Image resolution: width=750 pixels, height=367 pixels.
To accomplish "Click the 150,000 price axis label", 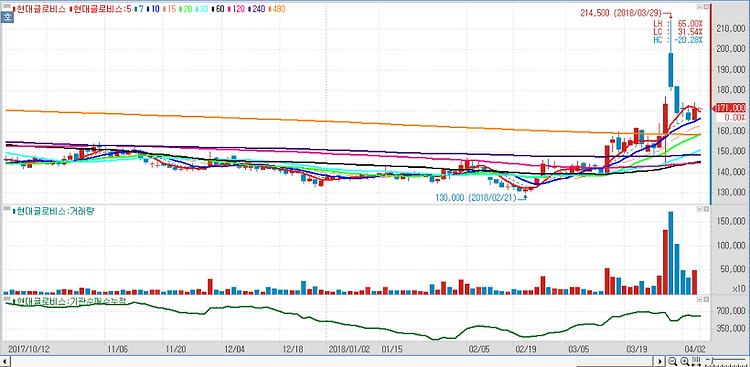I will point(731,151).
